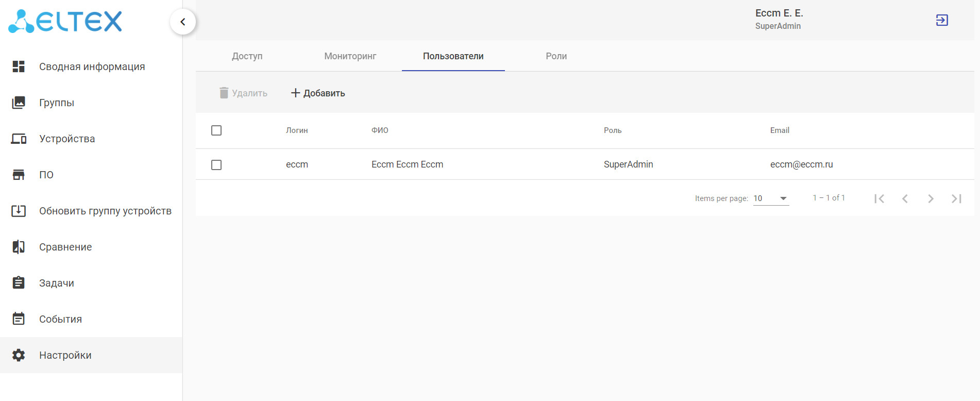Open the Мониторинг tab
This screenshot has height=401, width=980.
point(350,56)
